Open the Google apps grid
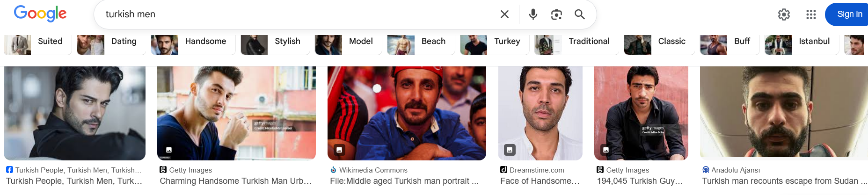868x195 pixels. [x=811, y=14]
